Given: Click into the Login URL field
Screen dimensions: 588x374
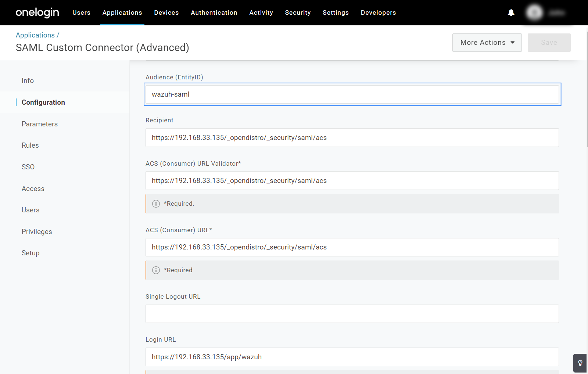Looking at the screenshot, I should [352, 357].
